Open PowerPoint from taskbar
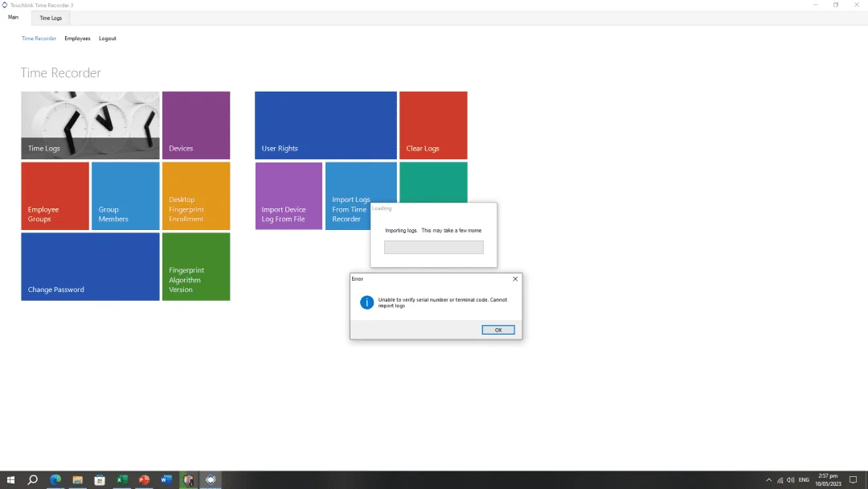This screenshot has width=868, height=489. pyautogui.click(x=144, y=479)
